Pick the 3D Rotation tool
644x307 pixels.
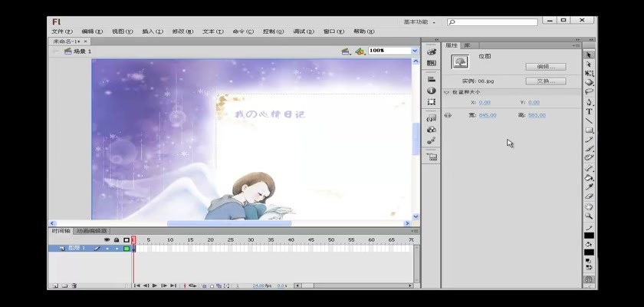589,82
